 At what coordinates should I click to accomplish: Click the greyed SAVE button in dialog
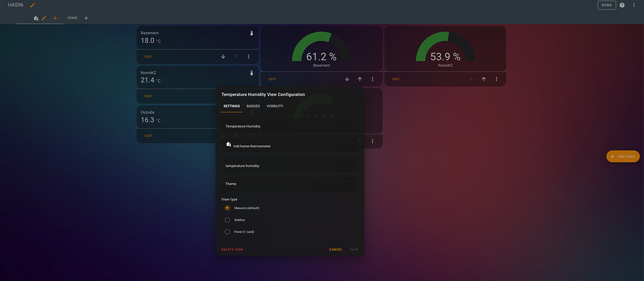(x=354, y=250)
